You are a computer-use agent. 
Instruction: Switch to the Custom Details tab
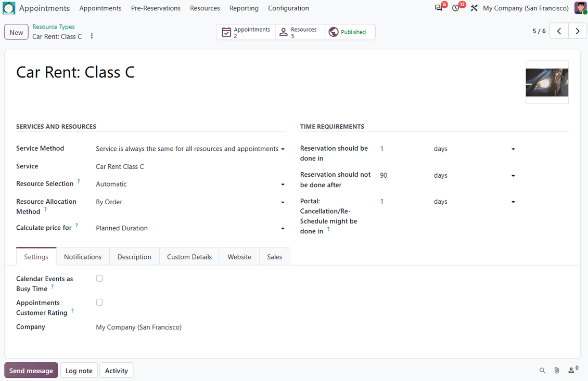(189, 257)
